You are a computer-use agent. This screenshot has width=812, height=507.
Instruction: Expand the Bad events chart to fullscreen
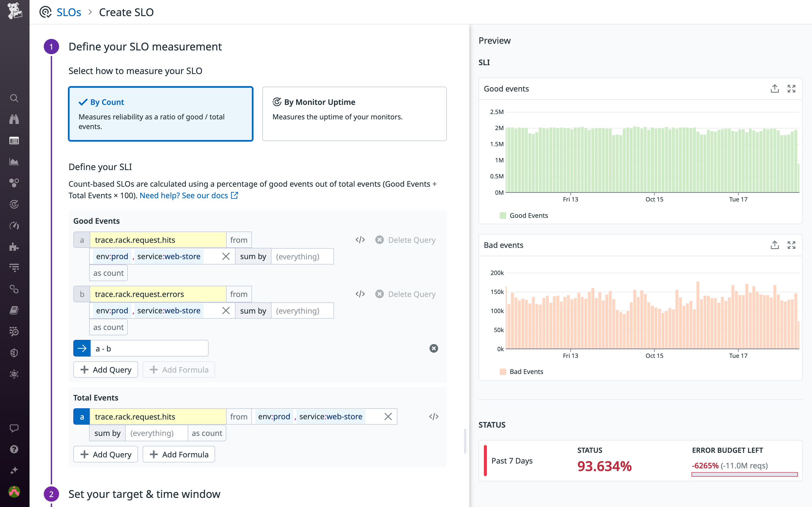pos(791,245)
